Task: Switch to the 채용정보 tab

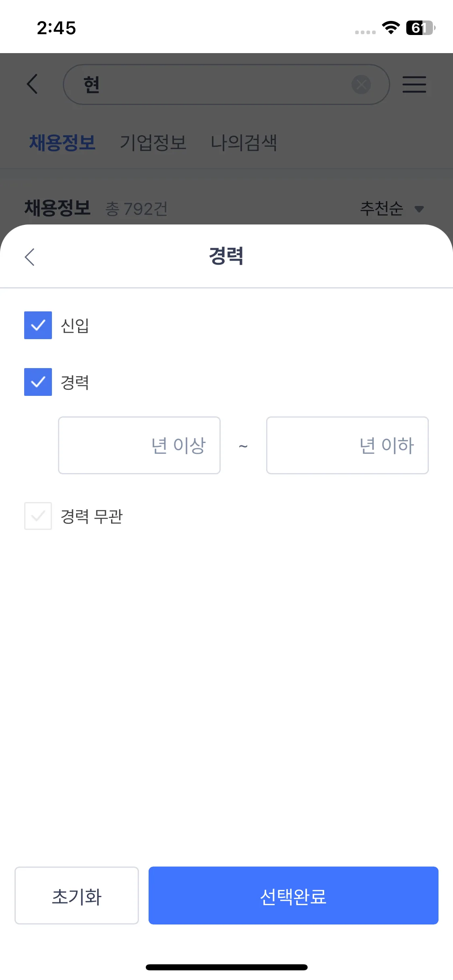Action: pos(62,143)
